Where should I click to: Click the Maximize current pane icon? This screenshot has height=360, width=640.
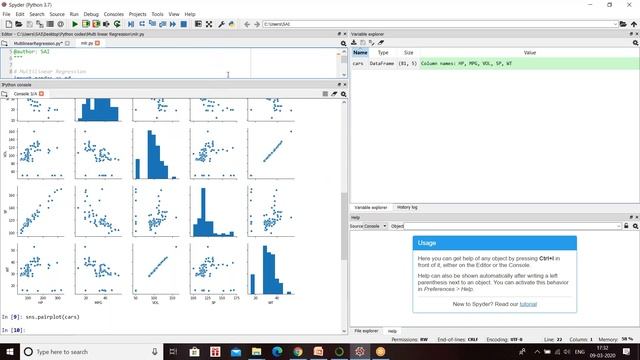(x=198, y=24)
